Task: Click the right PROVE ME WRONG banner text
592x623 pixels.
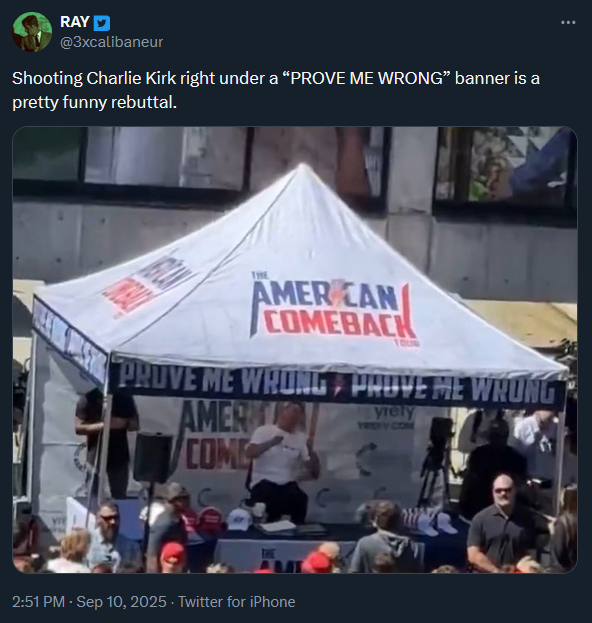Action: pos(452,389)
